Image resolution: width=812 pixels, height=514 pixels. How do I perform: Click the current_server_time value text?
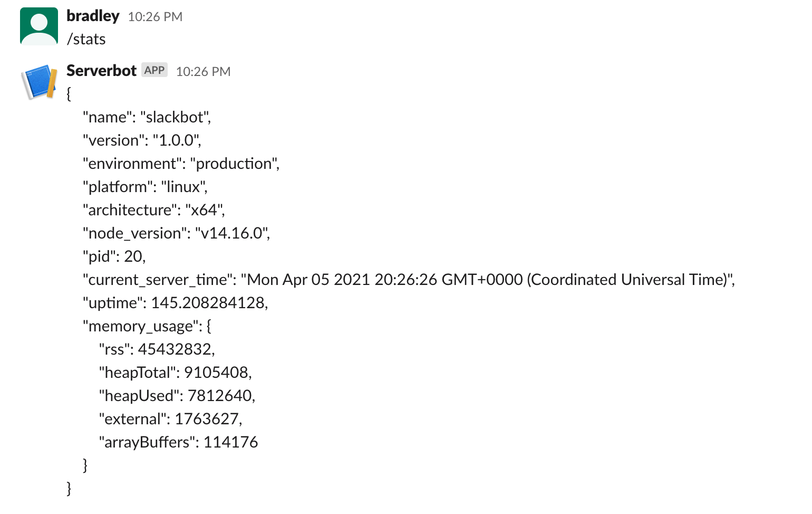(487, 280)
